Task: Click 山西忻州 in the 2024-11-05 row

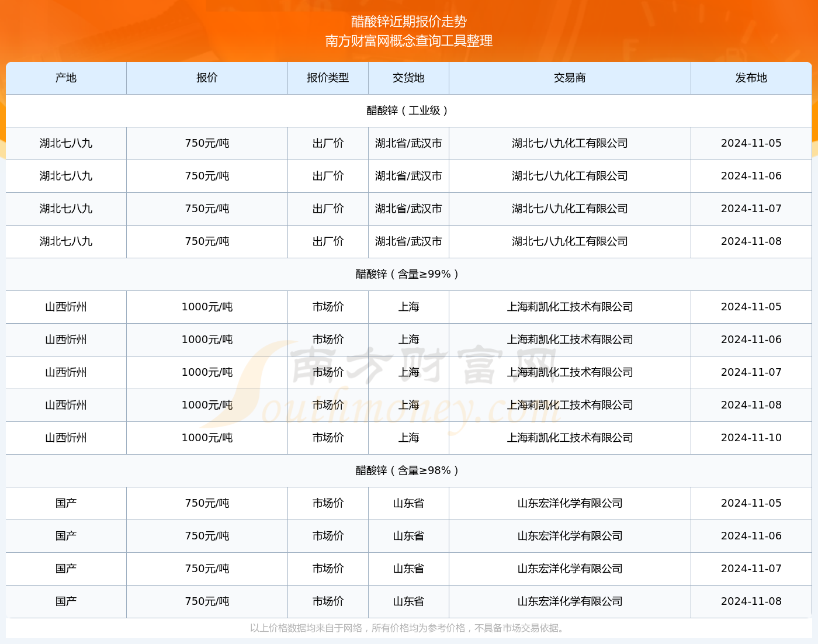Action: click(x=66, y=307)
